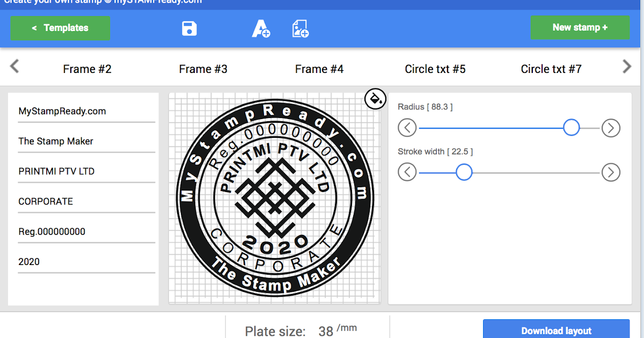Select the Frame #3 tab

203,69
